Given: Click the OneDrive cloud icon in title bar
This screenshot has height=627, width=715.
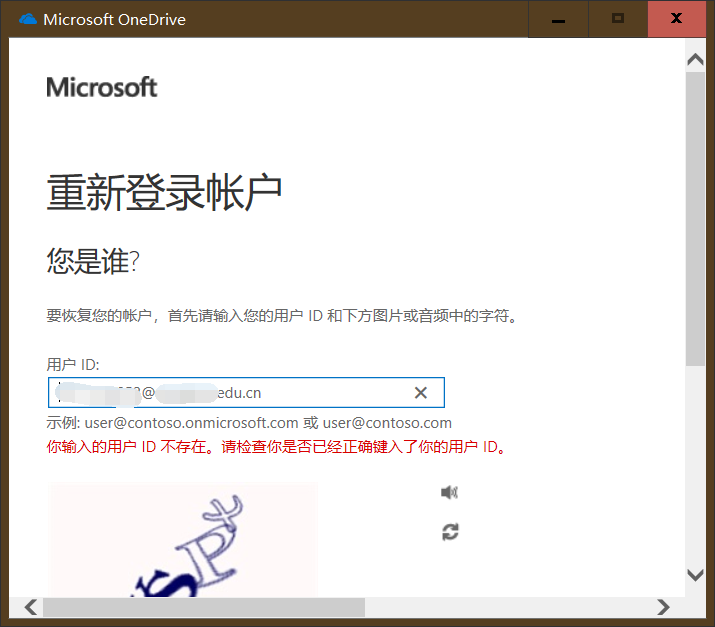Looking at the screenshot, I should pos(28,19).
